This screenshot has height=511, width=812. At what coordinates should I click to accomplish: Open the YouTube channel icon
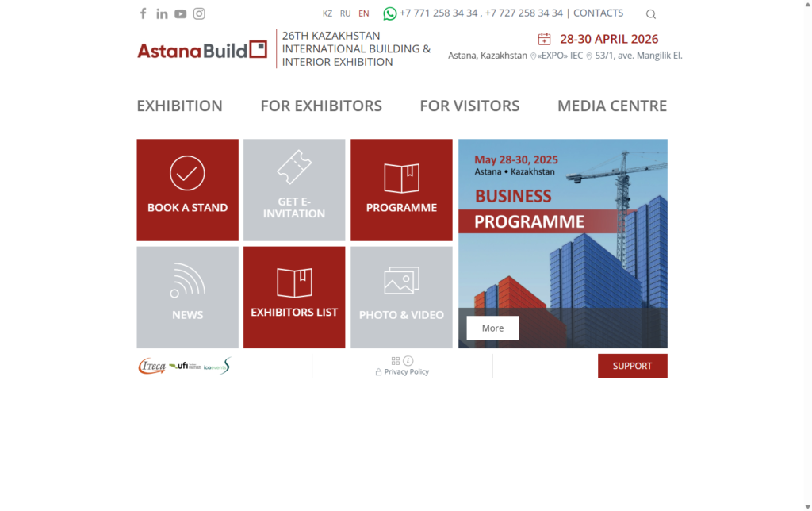[181, 13]
